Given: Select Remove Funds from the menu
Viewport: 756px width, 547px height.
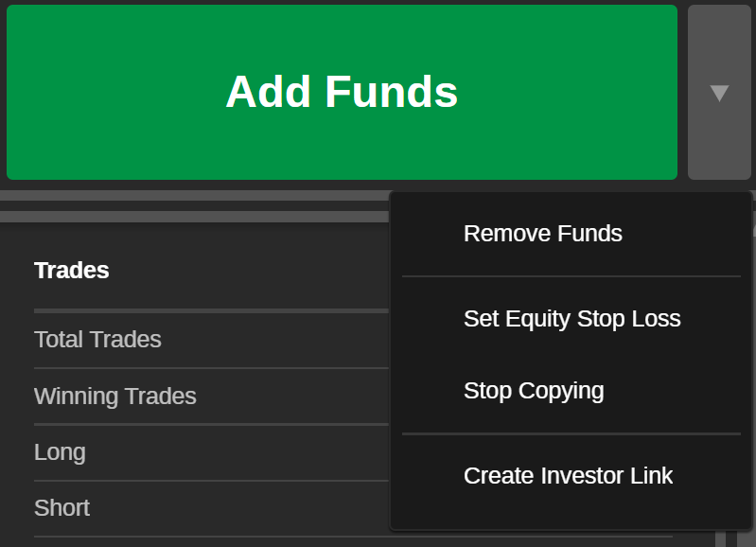Looking at the screenshot, I should (x=542, y=234).
